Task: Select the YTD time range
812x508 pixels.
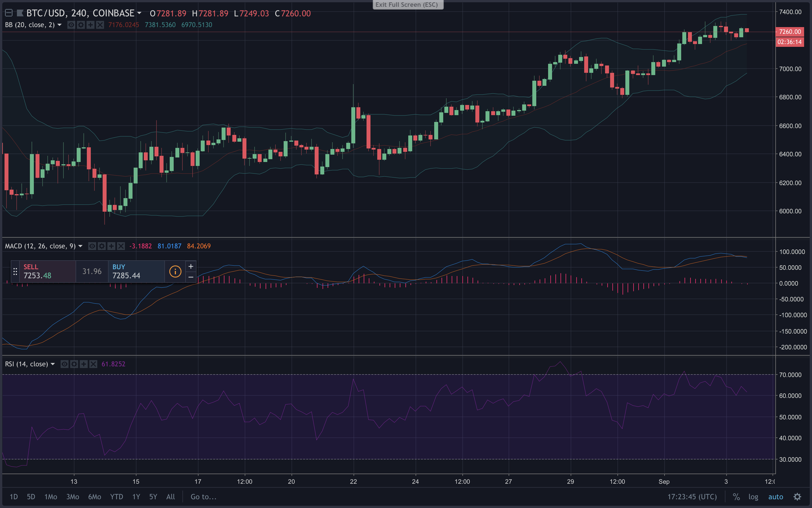Action: pos(116,497)
